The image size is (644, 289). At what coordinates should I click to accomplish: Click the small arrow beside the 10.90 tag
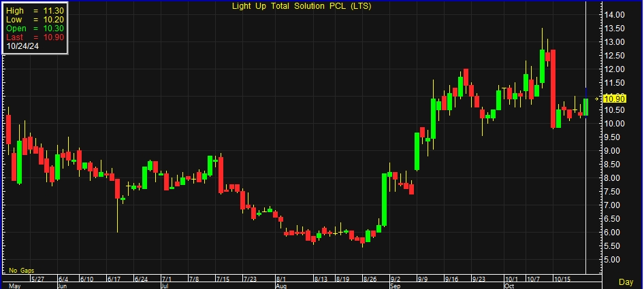[598, 99]
